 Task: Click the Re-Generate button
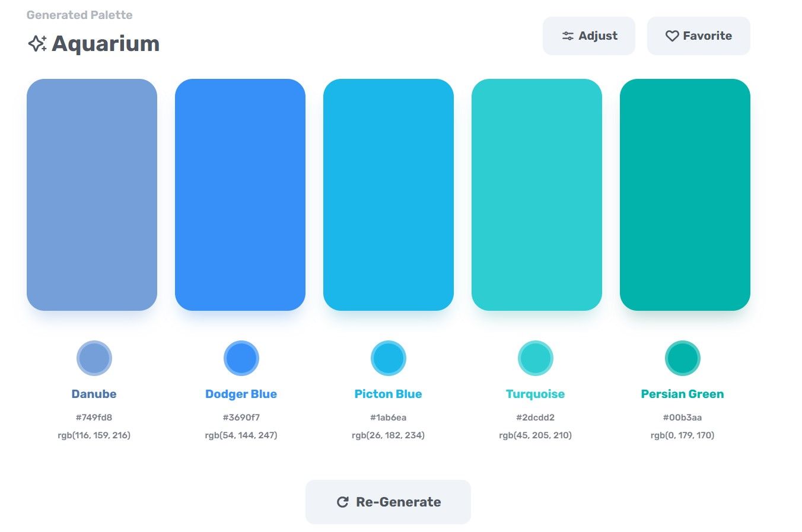tap(388, 501)
